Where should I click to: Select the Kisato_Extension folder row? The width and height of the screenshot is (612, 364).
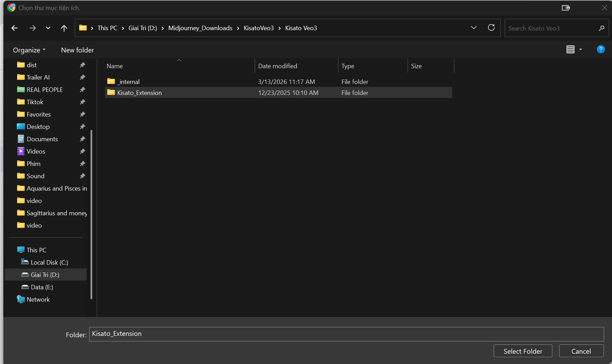point(278,93)
